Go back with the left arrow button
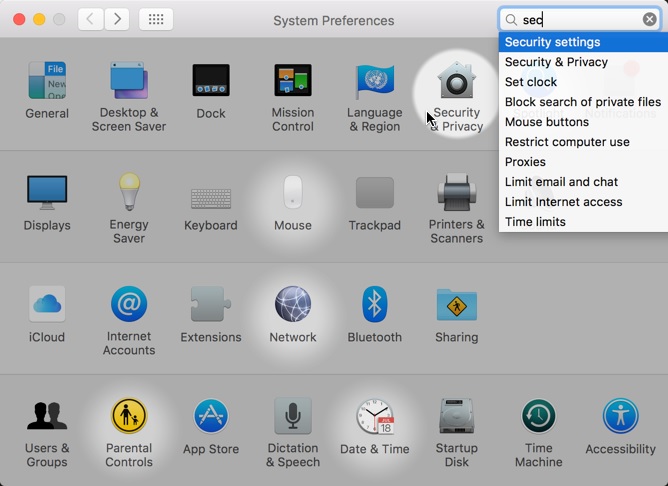 tap(90, 19)
